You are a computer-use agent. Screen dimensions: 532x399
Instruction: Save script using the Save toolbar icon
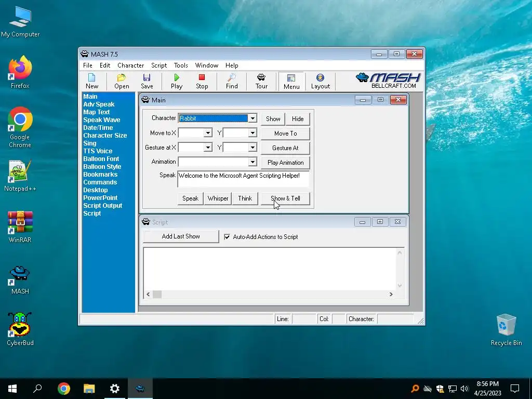147,82
